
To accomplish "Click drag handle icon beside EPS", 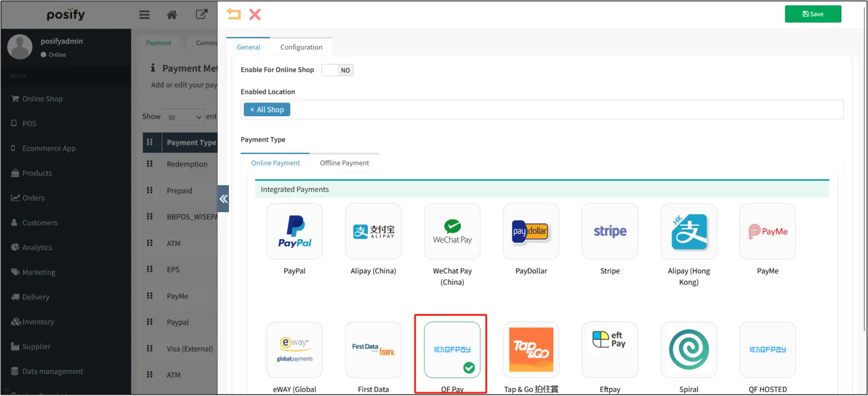I will pos(150,269).
